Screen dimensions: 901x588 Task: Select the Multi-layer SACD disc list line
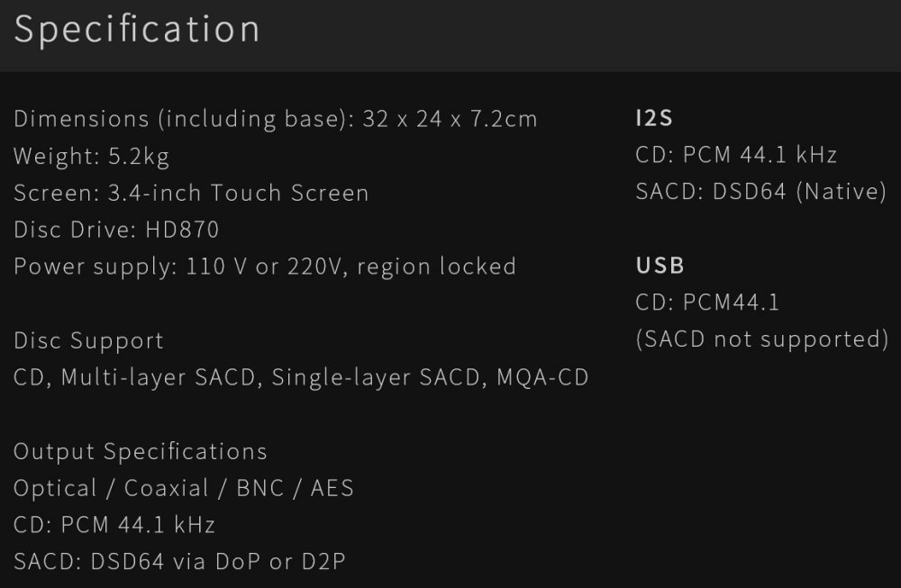pos(301,377)
